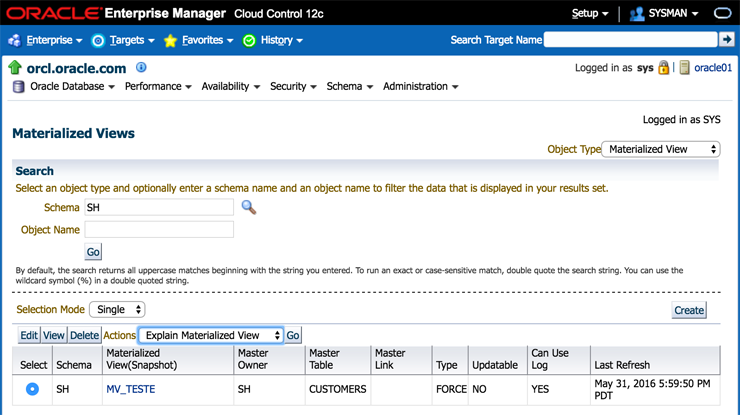
Task: Click the Create button
Action: (689, 310)
